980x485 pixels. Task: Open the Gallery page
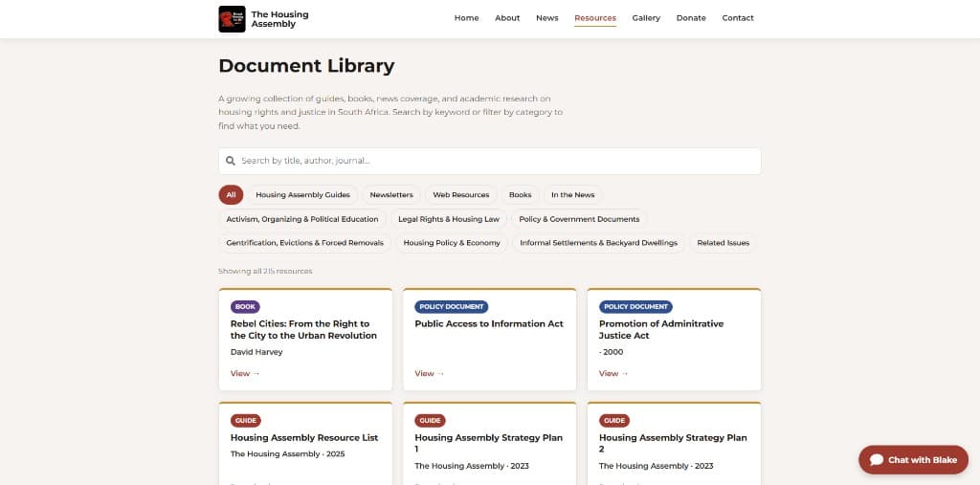[646, 18]
